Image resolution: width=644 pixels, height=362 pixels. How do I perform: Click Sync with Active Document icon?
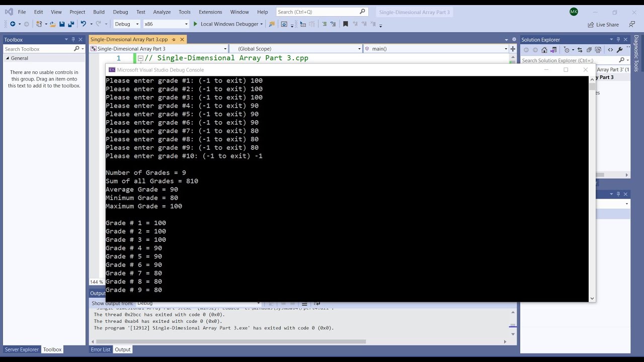580,50
